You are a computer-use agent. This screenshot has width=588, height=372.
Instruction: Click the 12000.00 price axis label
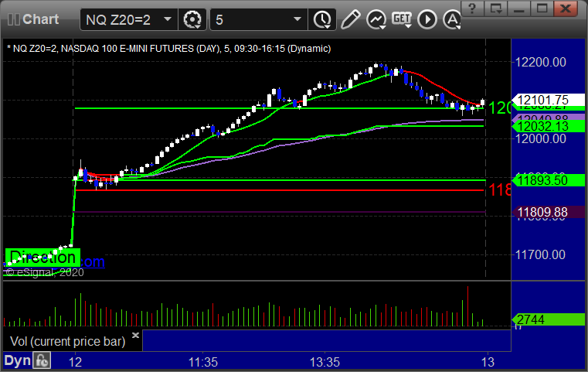point(541,139)
